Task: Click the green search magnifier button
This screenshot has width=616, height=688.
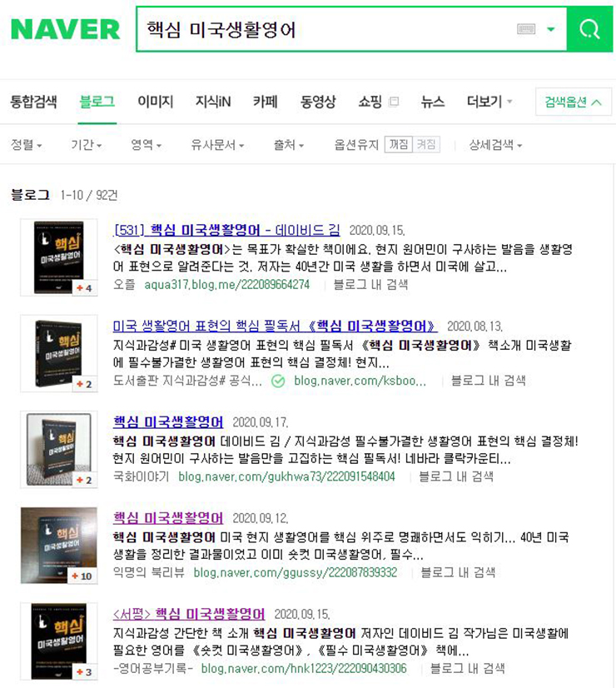Action: (589, 29)
